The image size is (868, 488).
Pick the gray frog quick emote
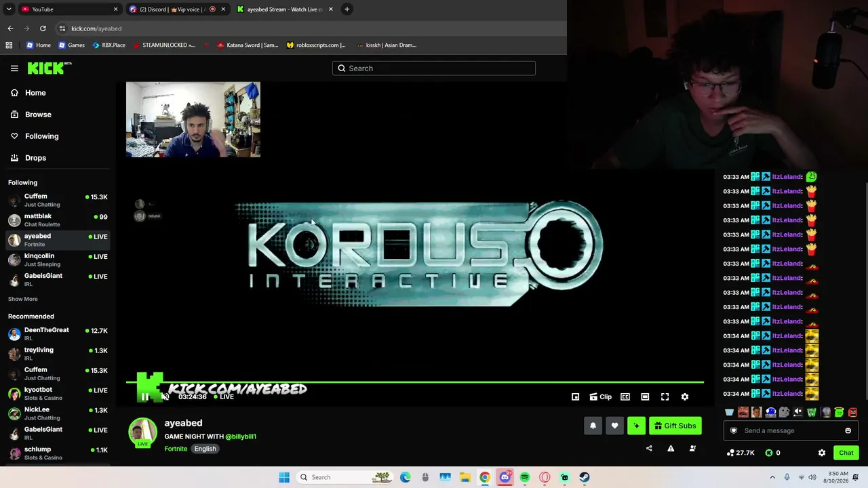[x=784, y=412]
